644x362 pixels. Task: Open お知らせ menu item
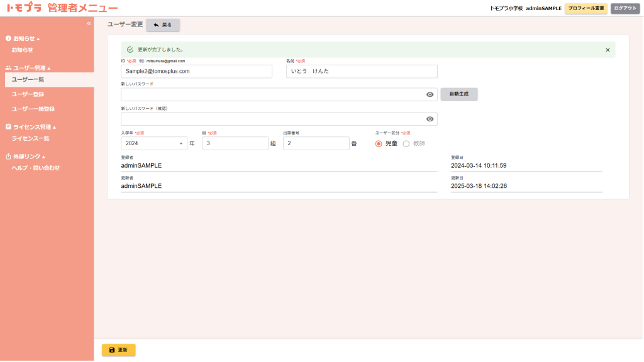coord(22,50)
